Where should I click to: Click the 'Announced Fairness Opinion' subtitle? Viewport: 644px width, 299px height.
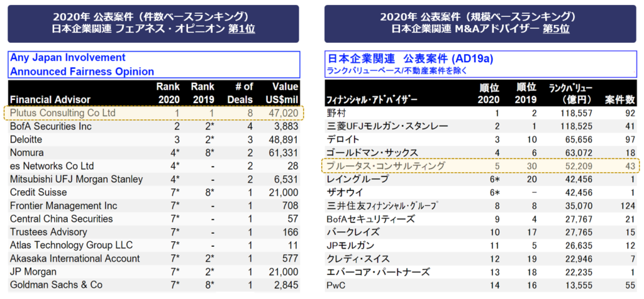(x=82, y=72)
